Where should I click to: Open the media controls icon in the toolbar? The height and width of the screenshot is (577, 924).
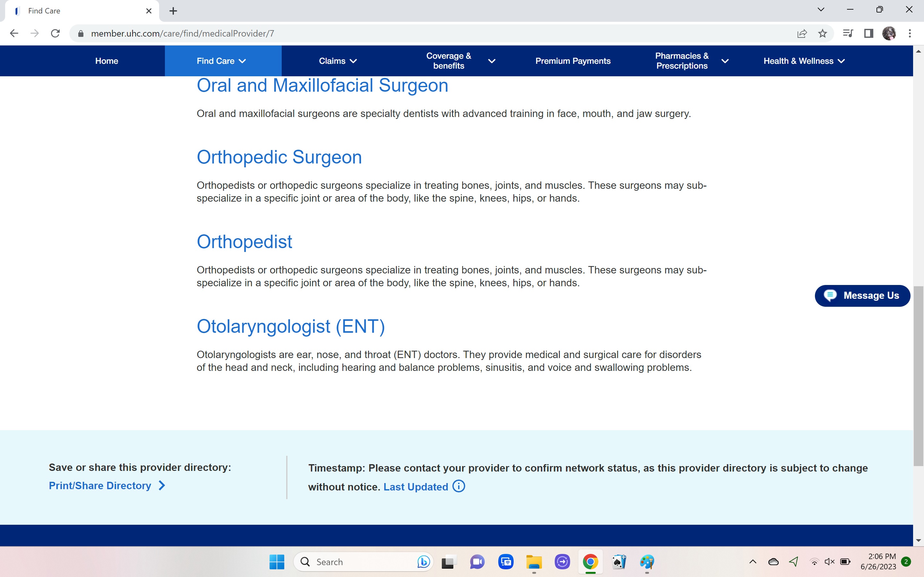[848, 33]
